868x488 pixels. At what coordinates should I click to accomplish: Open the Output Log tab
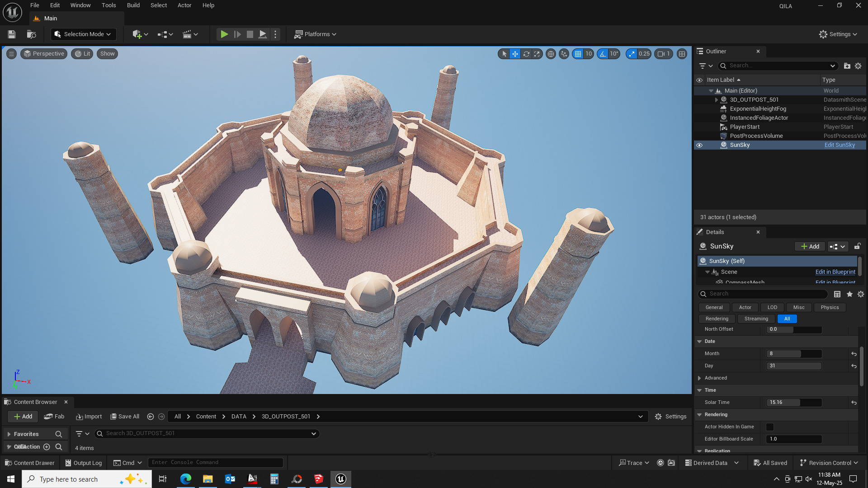tap(83, 463)
